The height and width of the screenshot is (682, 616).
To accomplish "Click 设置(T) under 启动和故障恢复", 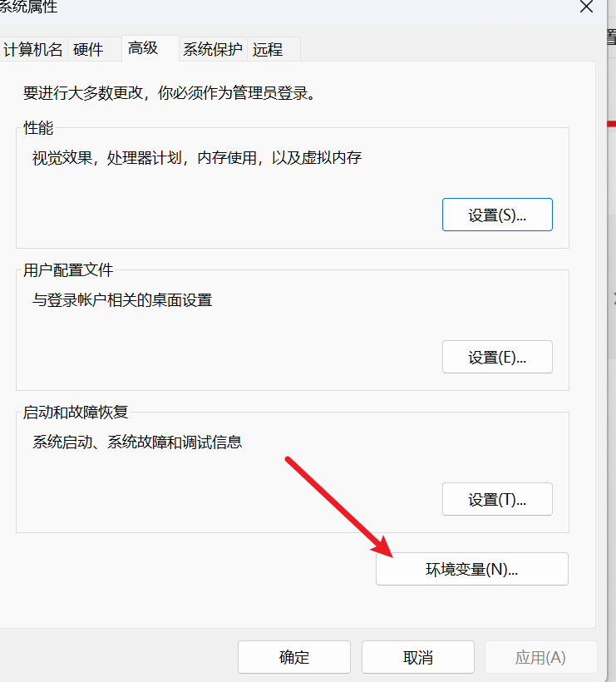I will (497, 499).
